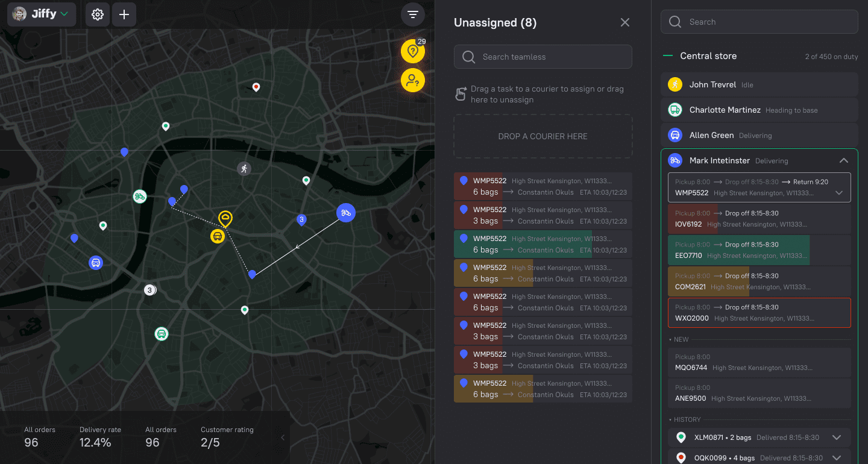The width and height of the screenshot is (868, 464).
Task: Select John Trevrel courier row
Action: [x=759, y=85]
